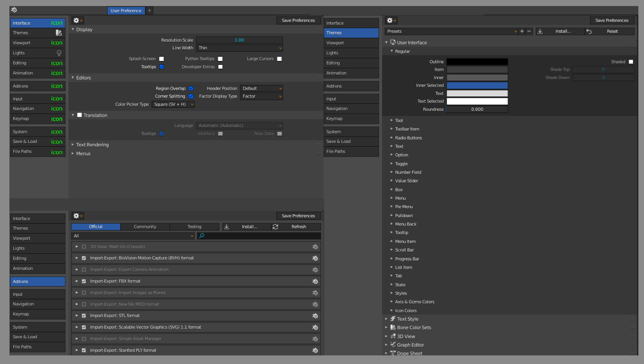This screenshot has height=364, width=644.
Task: Click the Blender icon on the STL format row
Action: click(315, 315)
